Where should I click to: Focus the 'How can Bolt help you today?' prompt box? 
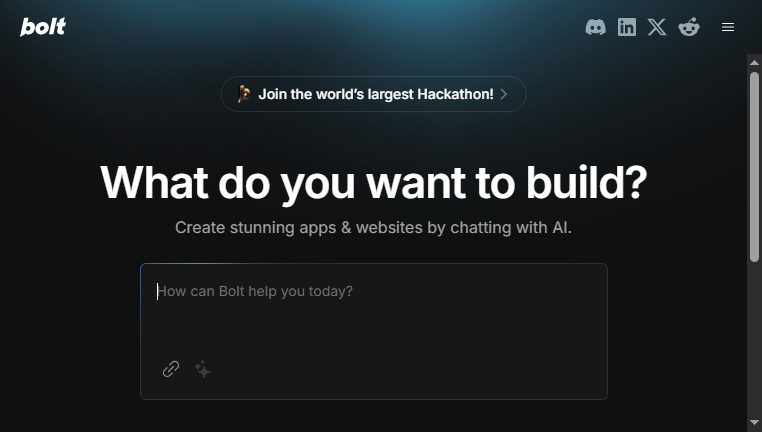point(374,331)
